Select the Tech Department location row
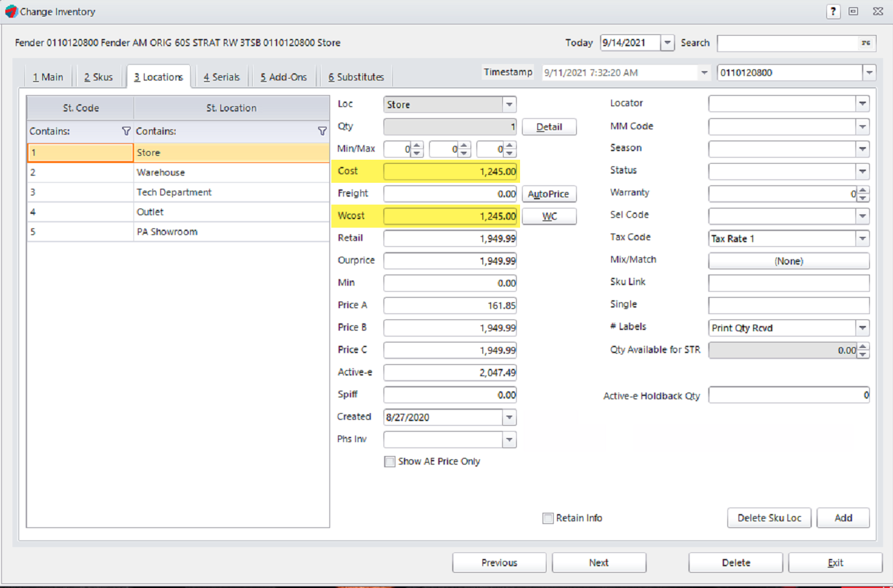893x588 pixels. coord(178,192)
